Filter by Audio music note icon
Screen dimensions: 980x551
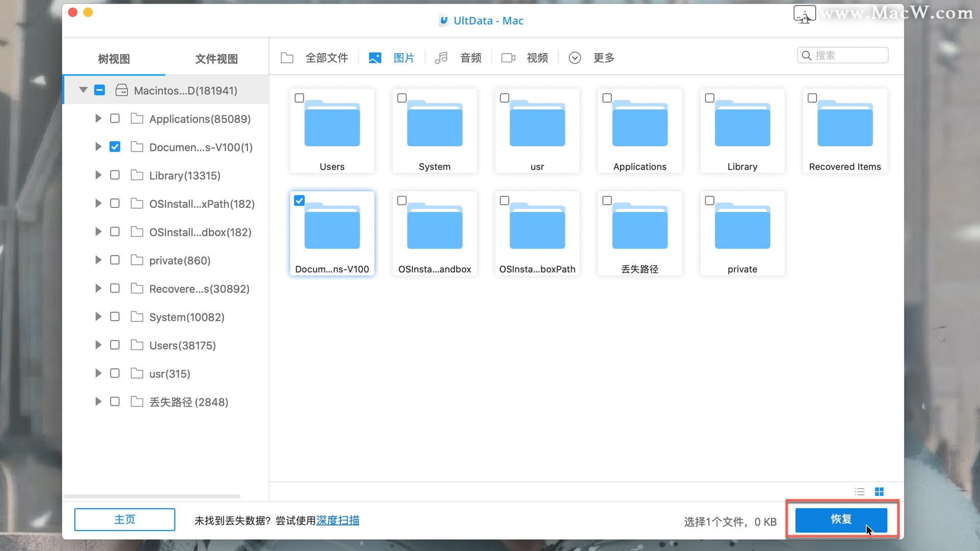click(441, 58)
